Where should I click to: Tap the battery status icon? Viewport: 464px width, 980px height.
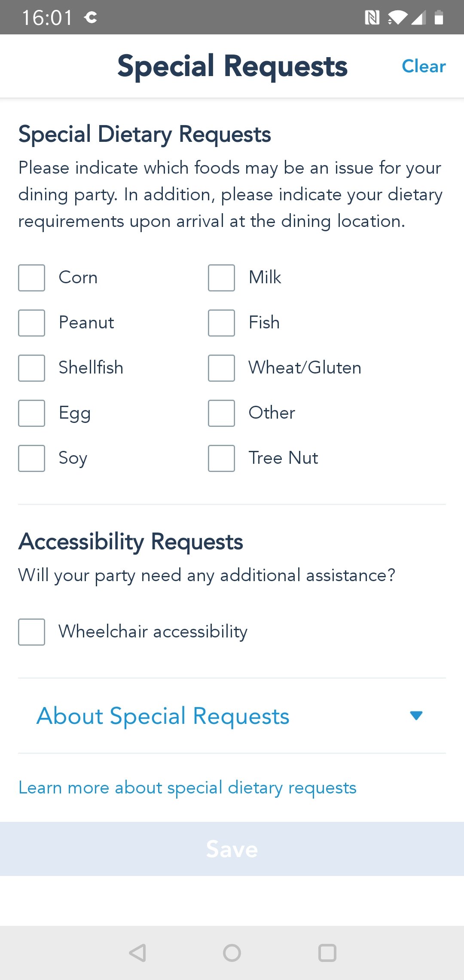point(439,18)
